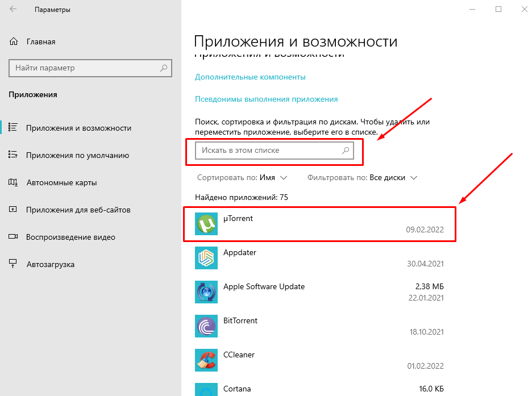
Task: Open Сортировать по: Имя dropdown
Action: coord(242,178)
